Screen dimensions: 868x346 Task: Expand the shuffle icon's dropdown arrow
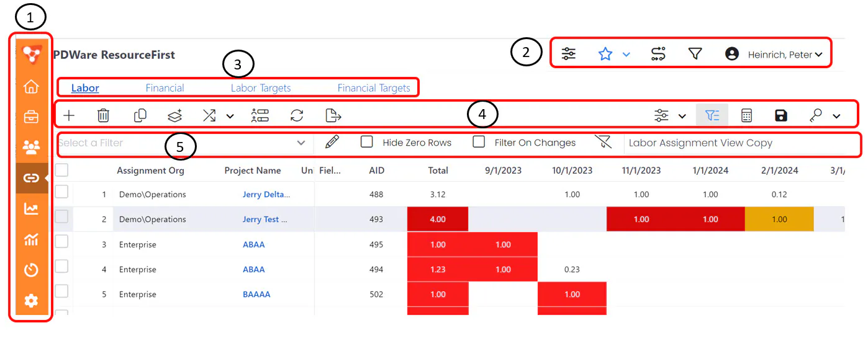click(x=230, y=116)
